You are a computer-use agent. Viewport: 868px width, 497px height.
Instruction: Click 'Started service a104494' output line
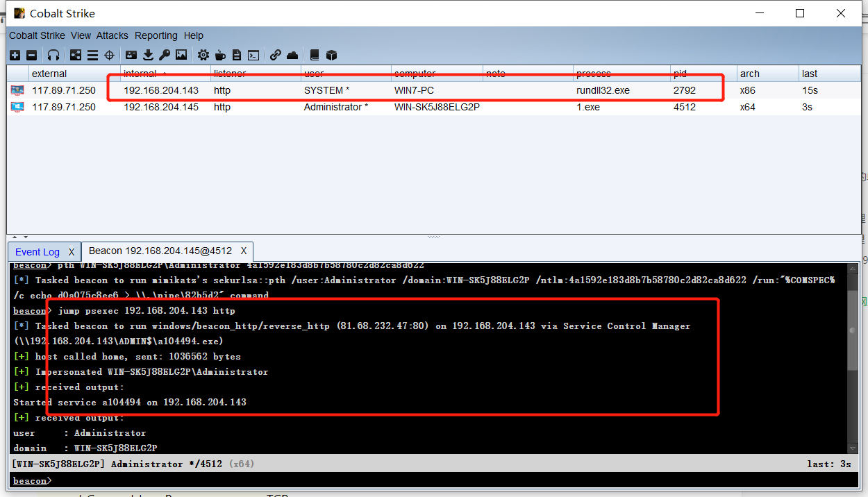(x=130, y=402)
